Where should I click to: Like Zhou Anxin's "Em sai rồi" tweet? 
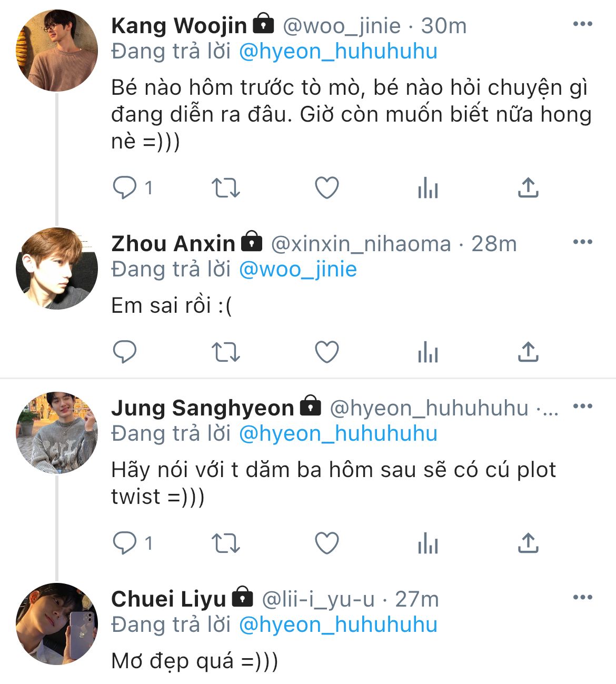click(326, 352)
